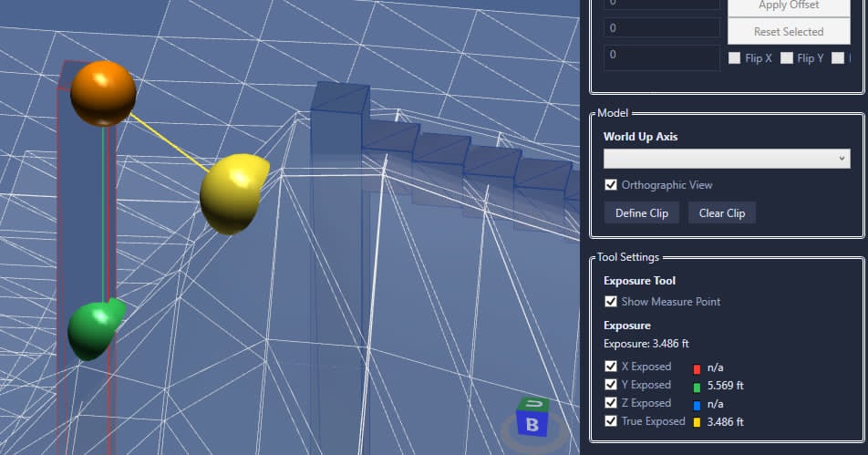Viewport: 868px width, 455px height.
Task: Click the blue Z Exposed color swatch
Action: click(697, 405)
